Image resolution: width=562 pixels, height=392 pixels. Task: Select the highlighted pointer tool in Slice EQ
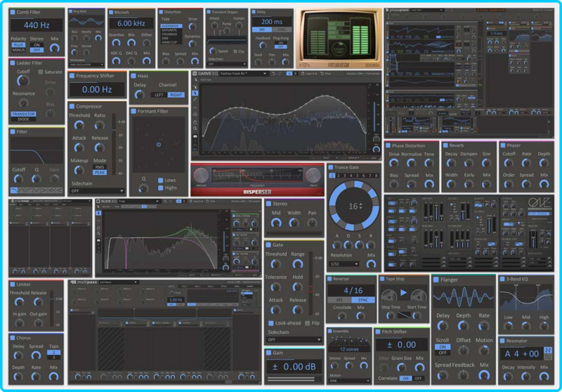point(98,213)
